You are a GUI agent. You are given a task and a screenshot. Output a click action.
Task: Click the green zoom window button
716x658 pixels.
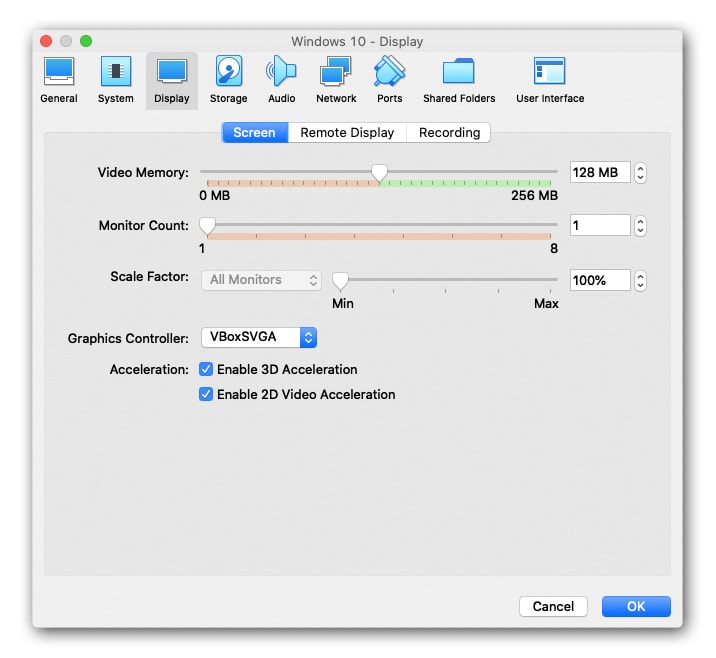coord(86,41)
